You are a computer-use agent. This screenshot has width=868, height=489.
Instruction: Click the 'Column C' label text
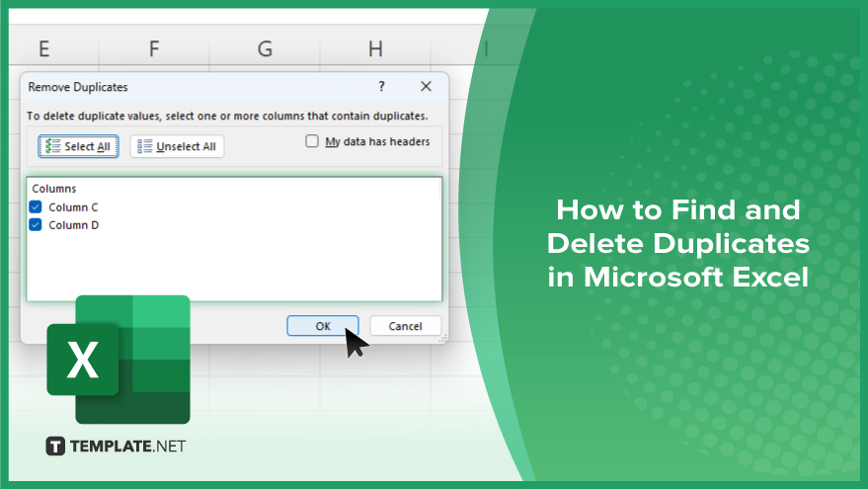[x=73, y=207]
